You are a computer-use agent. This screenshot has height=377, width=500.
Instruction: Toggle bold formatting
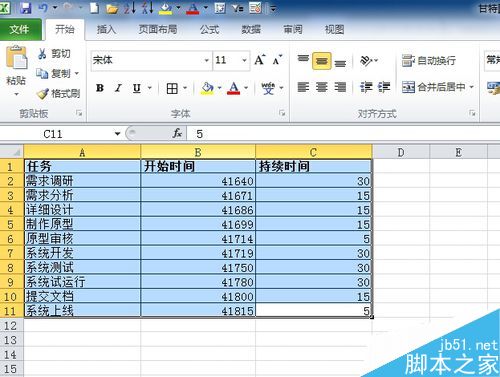[x=100, y=88]
